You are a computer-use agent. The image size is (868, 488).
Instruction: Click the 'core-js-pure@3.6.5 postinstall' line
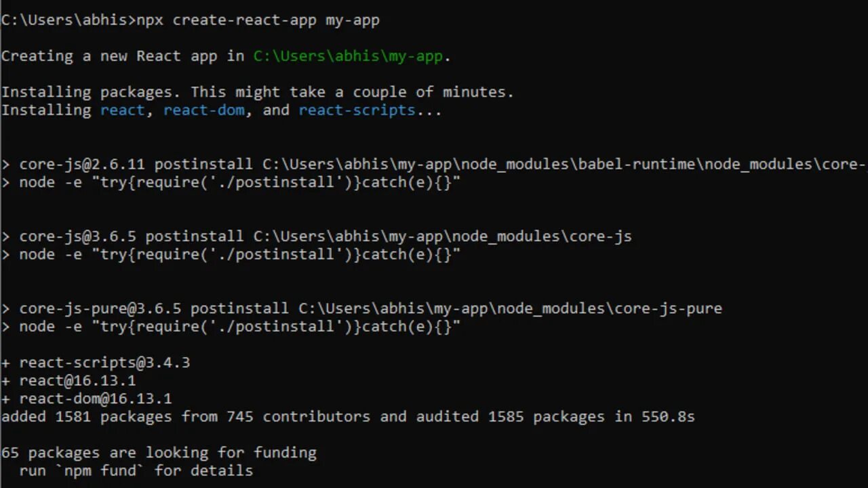point(361,308)
